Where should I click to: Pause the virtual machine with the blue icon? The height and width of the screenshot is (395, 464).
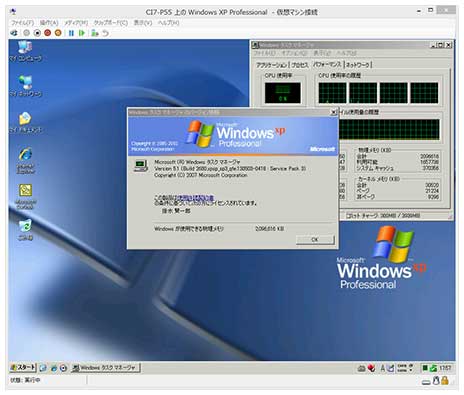[71, 33]
